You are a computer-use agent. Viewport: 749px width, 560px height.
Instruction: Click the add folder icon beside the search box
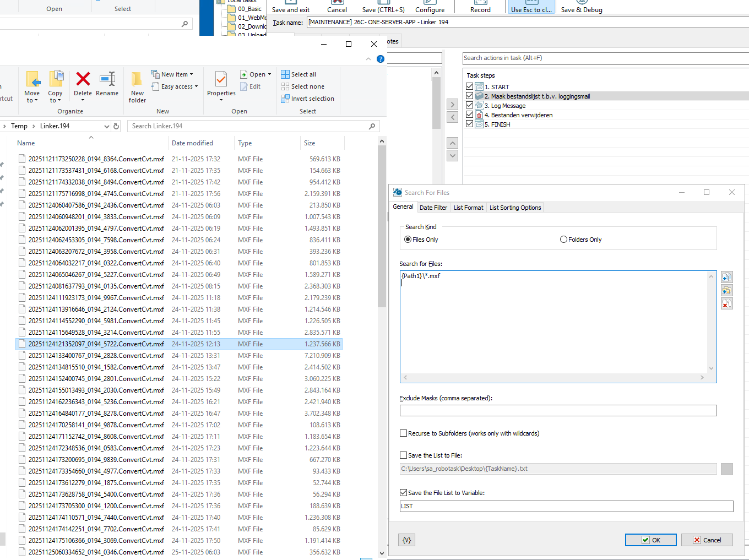tap(726, 291)
